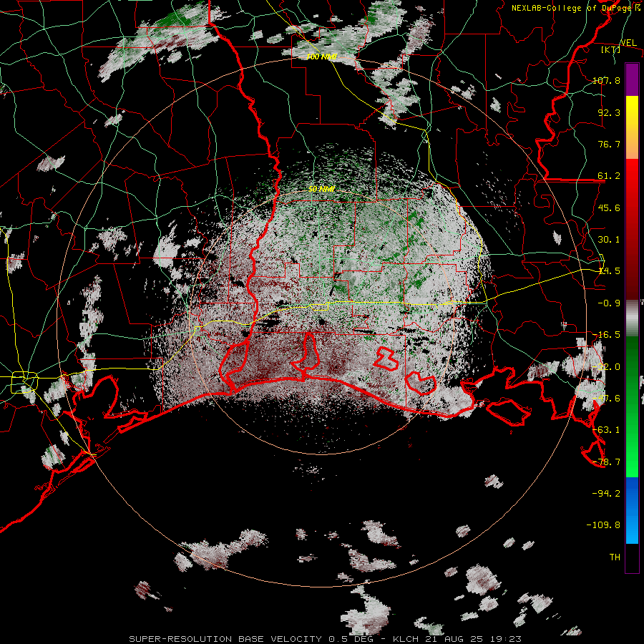Image resolution: width=644 pixels, height=644 pixels.
Task: Select the -0.9 legend value
Action: [609, 303]
